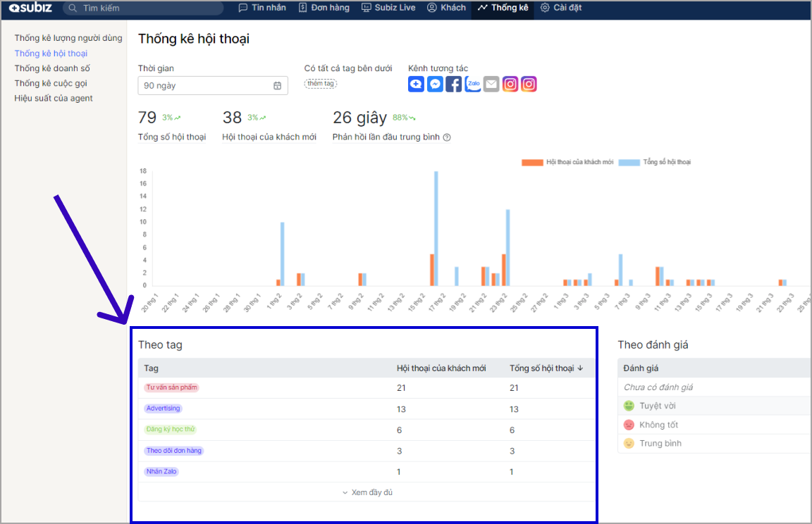812x524 pixels.
Task: Open the Tin nhắn menu
Action: (262, 8)
